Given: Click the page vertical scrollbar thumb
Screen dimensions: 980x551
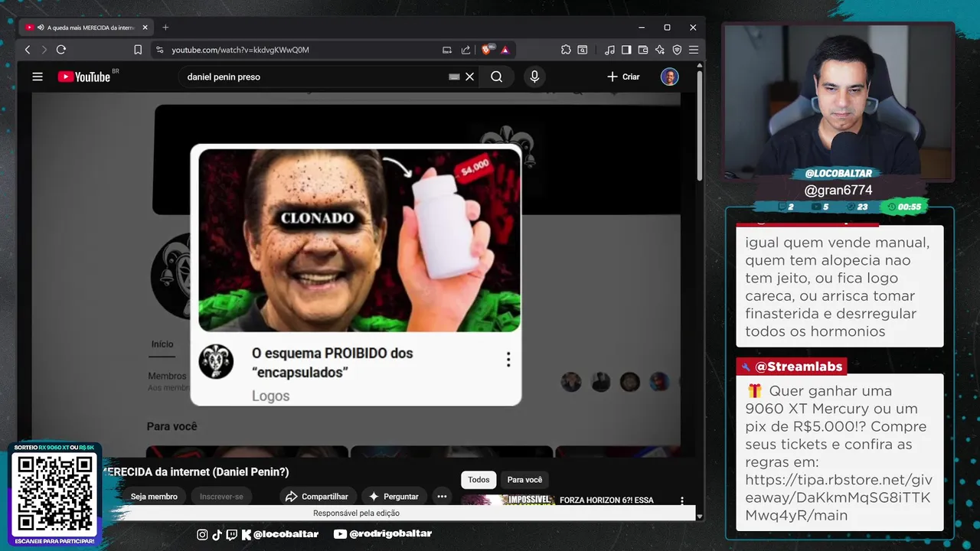Looking at the screenshot, I should (x=700, y=127).
